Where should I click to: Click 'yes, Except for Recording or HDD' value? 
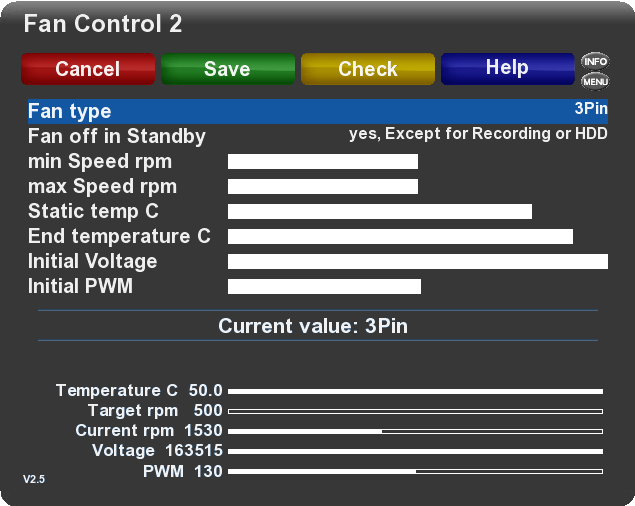coord(478,134)
